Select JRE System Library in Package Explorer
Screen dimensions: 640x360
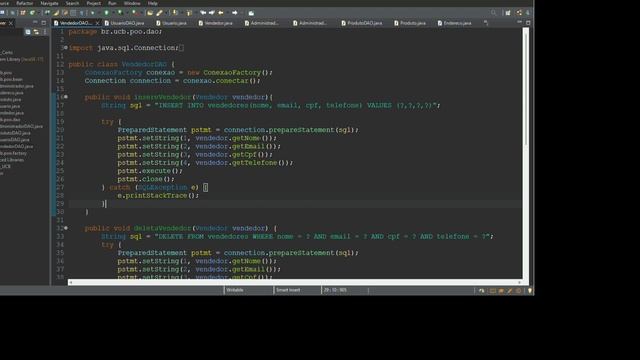pyautogui.click(x=22, y=59)
